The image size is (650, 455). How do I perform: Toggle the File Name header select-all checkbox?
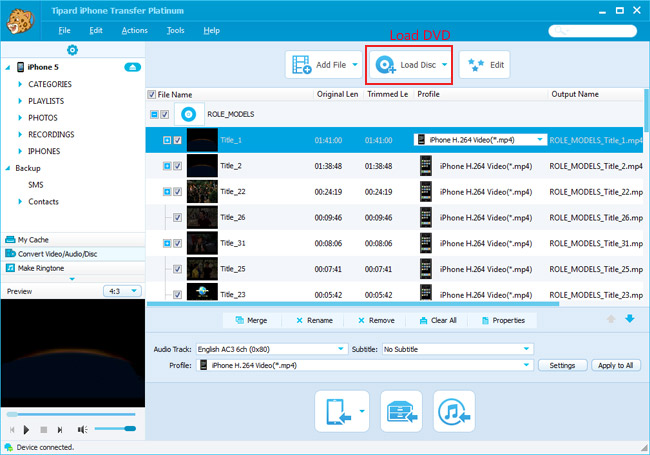point(152,94)
